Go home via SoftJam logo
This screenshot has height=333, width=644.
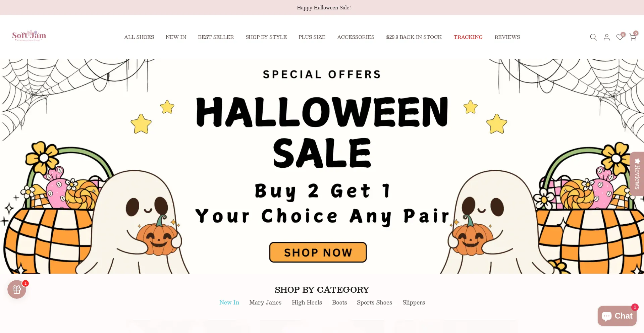click(x=29, y=36)
